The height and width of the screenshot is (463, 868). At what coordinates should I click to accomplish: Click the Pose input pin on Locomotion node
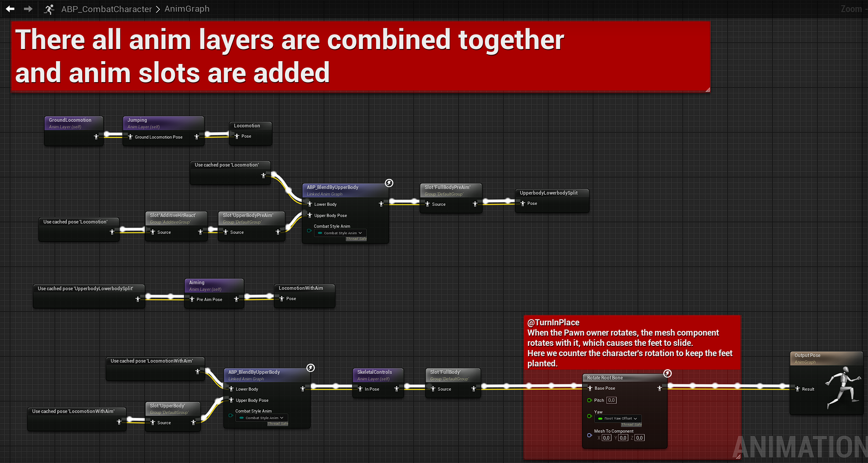237,136
